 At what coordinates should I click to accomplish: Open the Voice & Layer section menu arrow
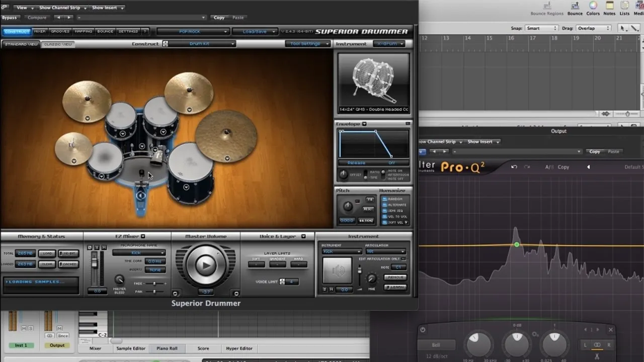pyautogui.click(x=303, y=236)
